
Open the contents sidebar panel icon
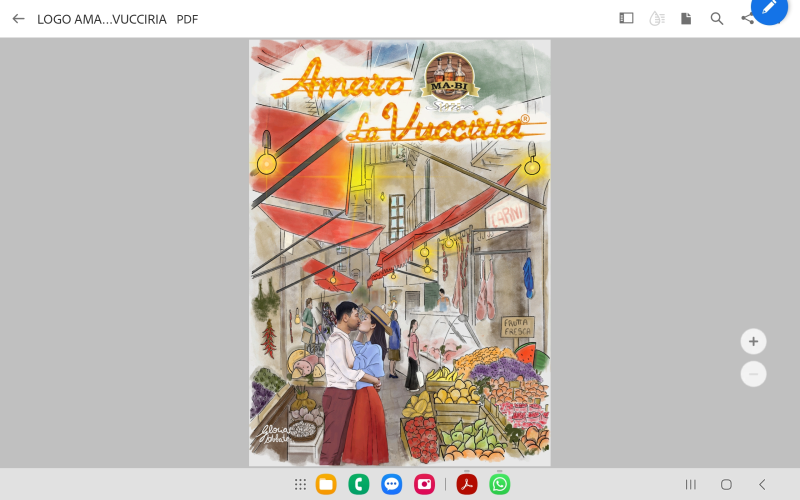(x=626, y=18)
